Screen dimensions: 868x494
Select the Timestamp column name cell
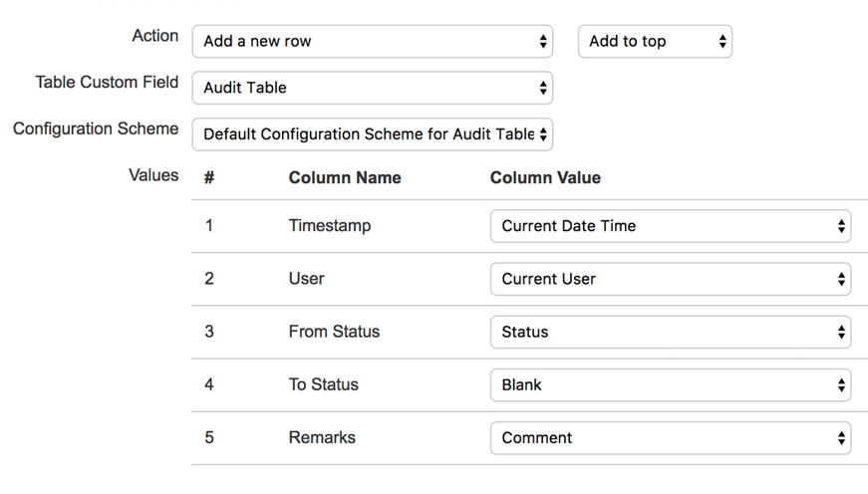click(x=330, y=226)
